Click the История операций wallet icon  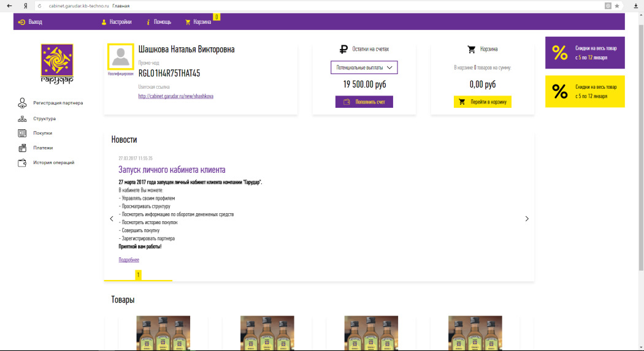[x=22, y=162]
